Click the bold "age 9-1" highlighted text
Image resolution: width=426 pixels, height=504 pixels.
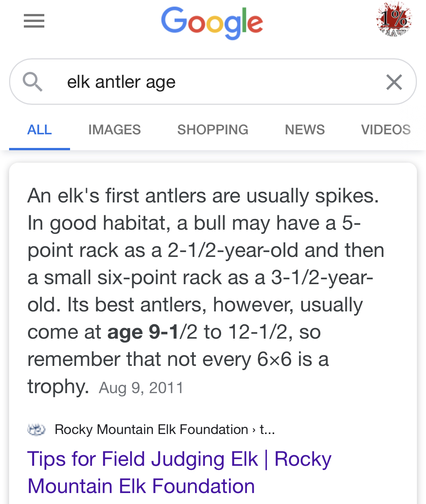coord(143,332)
